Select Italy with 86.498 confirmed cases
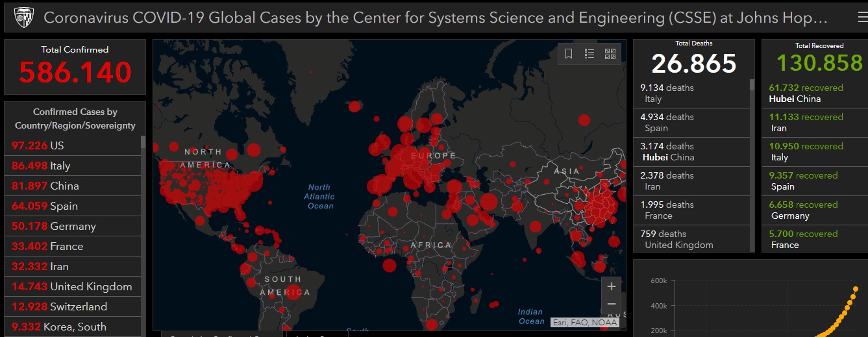The height and width of the screenshot is (337, 868). click(72, 166)
